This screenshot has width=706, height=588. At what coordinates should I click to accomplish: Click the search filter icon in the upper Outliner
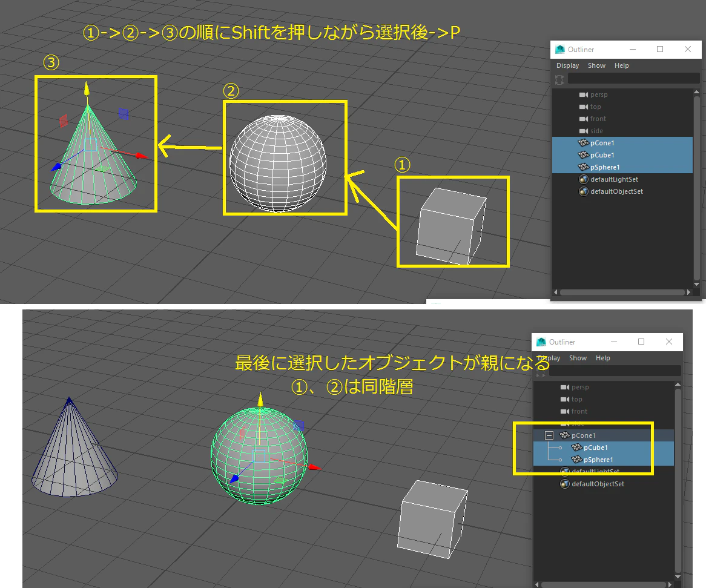pos(559,80)
